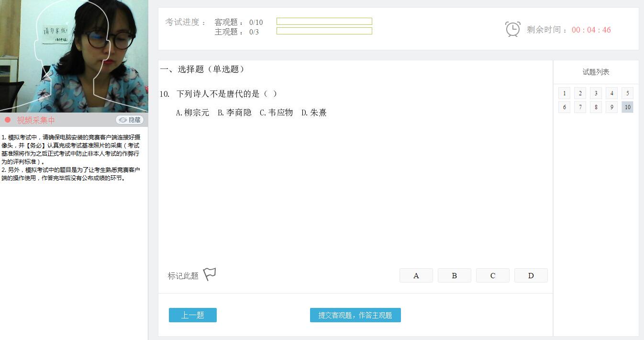
Task: Hide the webcam preview with 隐藏 toggle
Action: (x=130, y=120)
